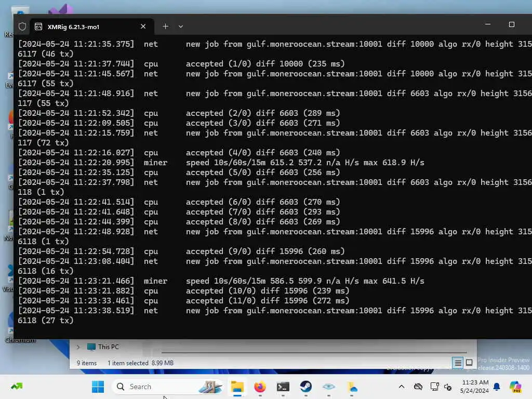Click the network display tray icon
Screen dimensions: 532x399
pos(434,387)
